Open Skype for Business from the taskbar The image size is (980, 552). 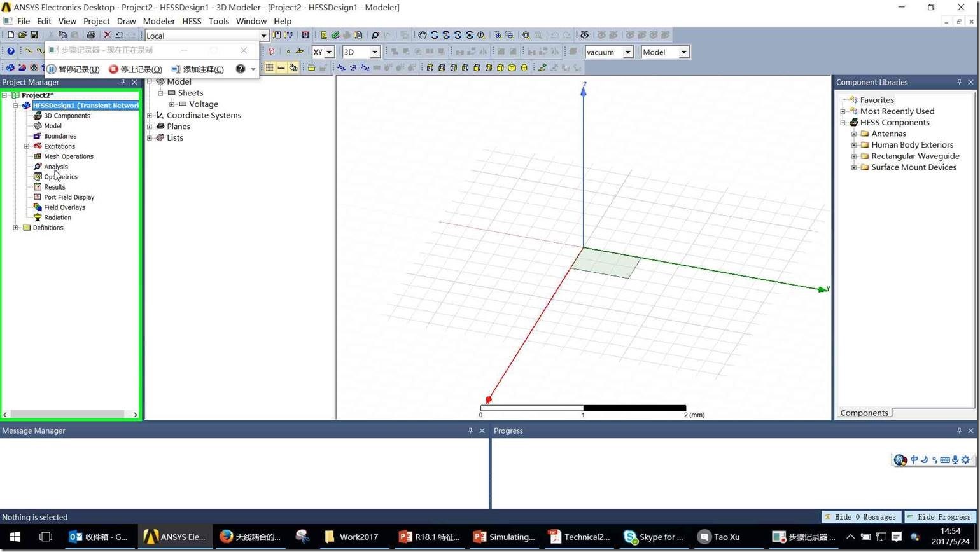pyautogui.click(x=654, y=537)
